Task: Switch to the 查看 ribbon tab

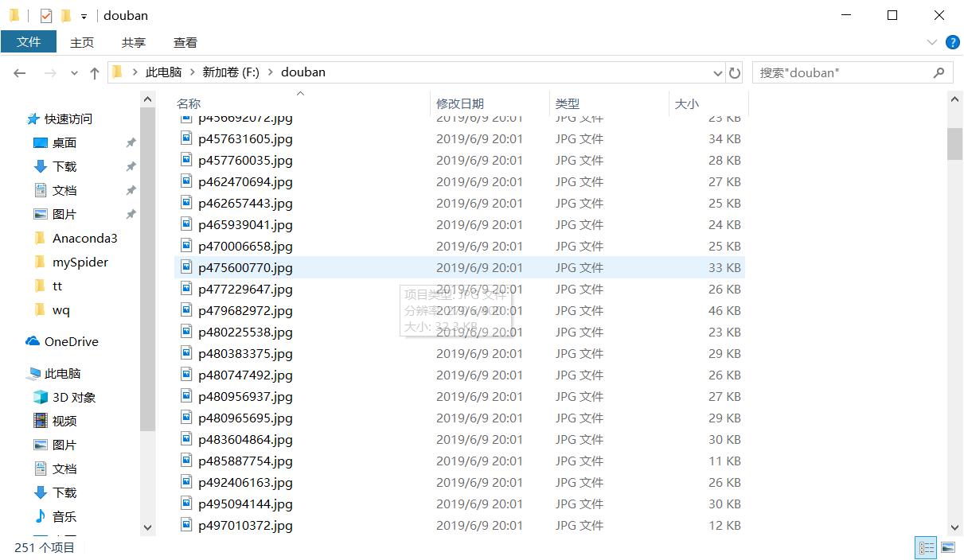Action: click(185, 42)
